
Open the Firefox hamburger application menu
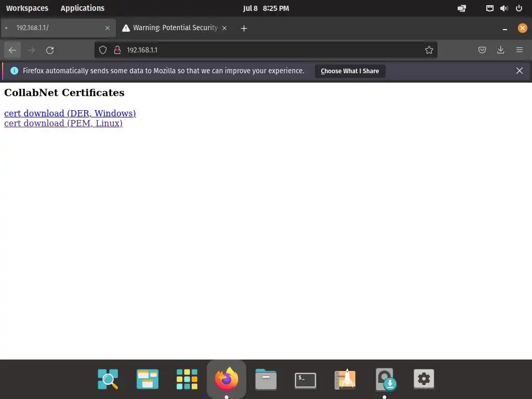[x=520, y=50]
